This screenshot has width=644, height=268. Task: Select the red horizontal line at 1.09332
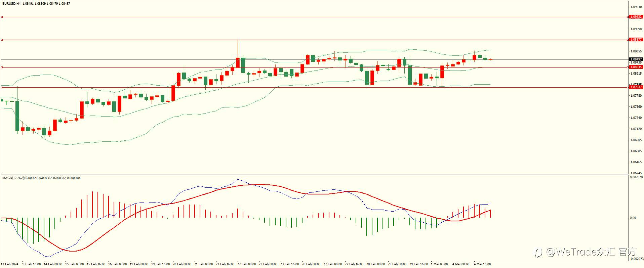pos(314,17)
